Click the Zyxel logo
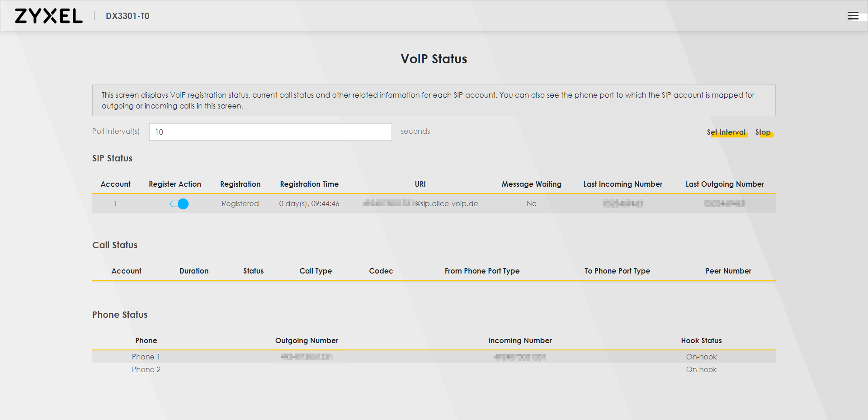The width and height of the screenshot is (868, 420). (48, 16)
